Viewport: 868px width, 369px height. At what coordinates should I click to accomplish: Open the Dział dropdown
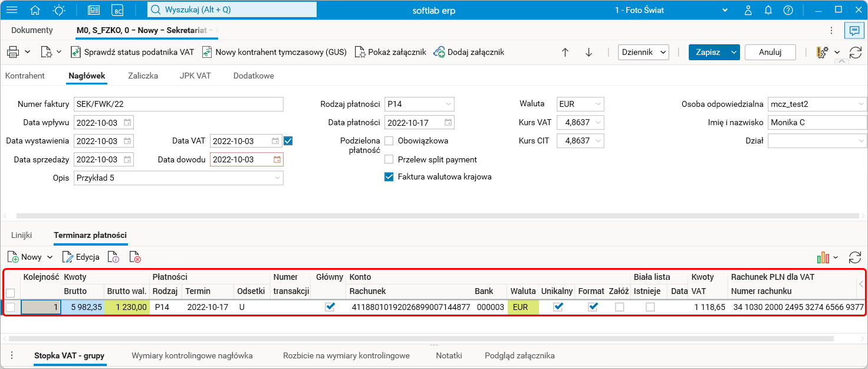862,141
